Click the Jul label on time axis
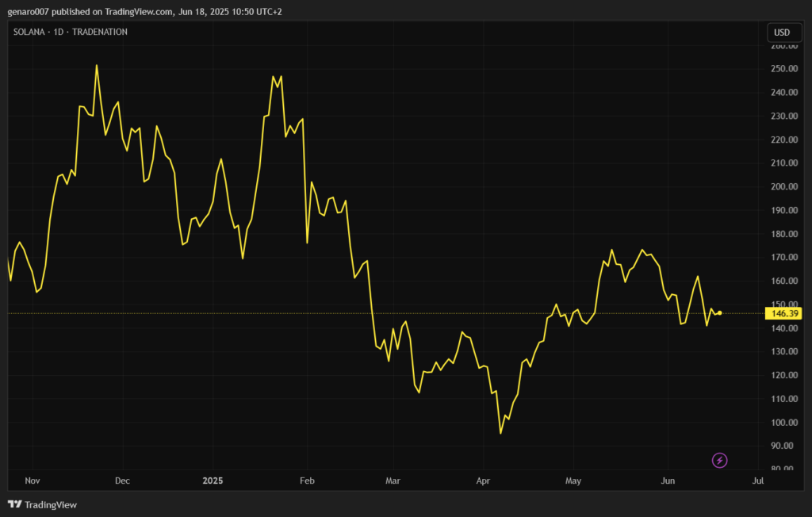This screenshot has height=517, width=812. click(758, 481)
